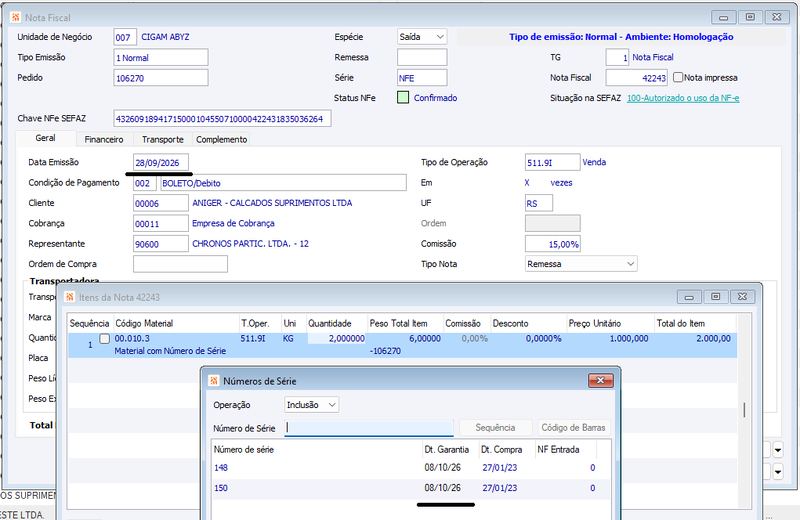This screenshot has width=800, height=520.
Task: Click the Unidade de Negócio field 007
Action: tap(125, 37)
